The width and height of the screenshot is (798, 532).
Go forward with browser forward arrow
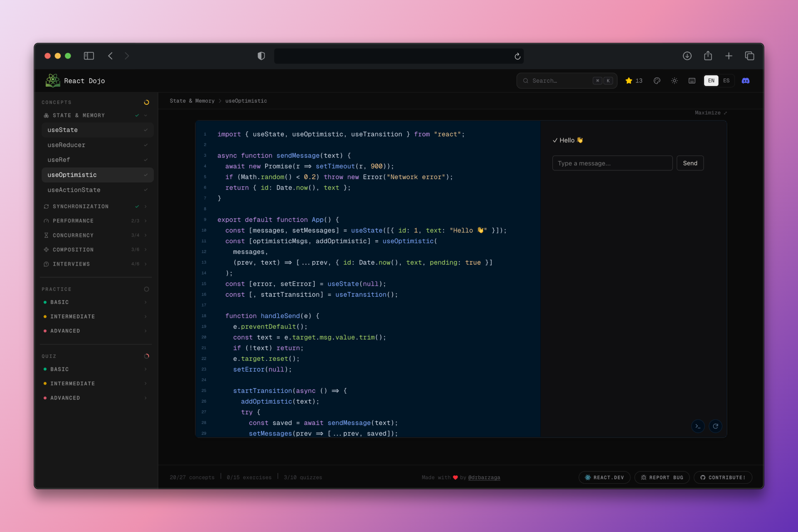point(127,56)
